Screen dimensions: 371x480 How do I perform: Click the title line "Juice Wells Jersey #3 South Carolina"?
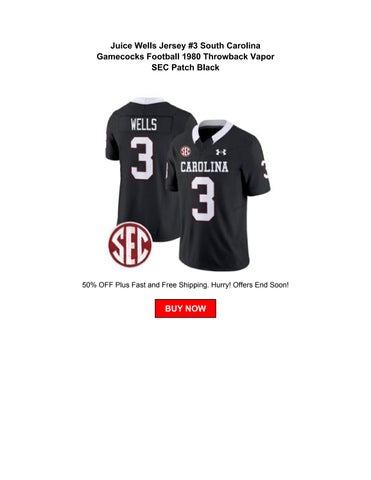185,45
